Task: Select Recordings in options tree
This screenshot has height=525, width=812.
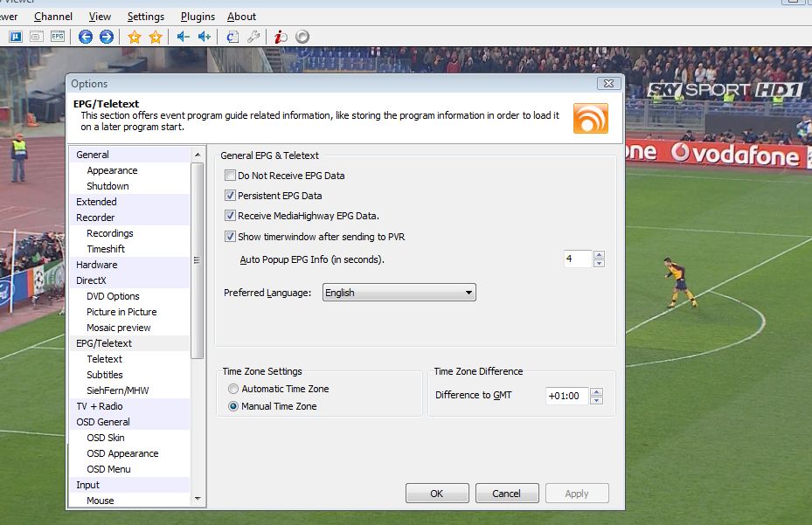Action: (x=110, y=233)
